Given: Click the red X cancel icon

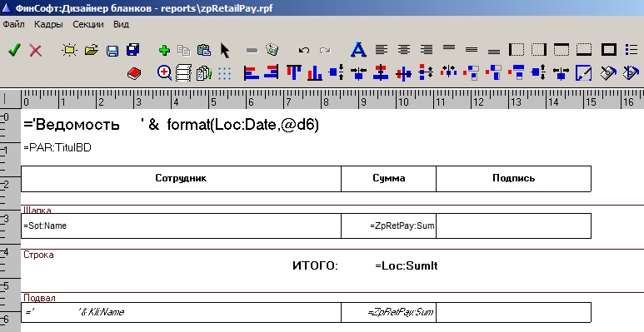Looking at the screenshot, I should pos(36,50).
